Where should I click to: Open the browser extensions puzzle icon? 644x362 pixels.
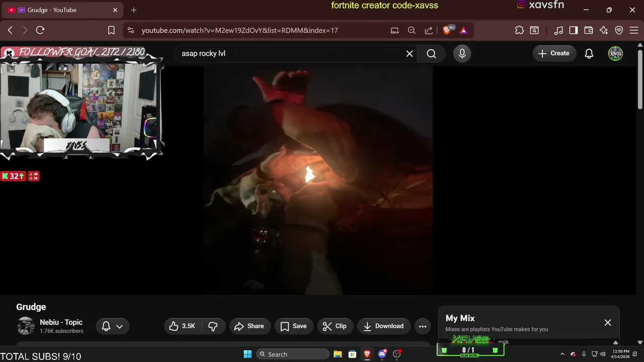[x=519, y=30]
